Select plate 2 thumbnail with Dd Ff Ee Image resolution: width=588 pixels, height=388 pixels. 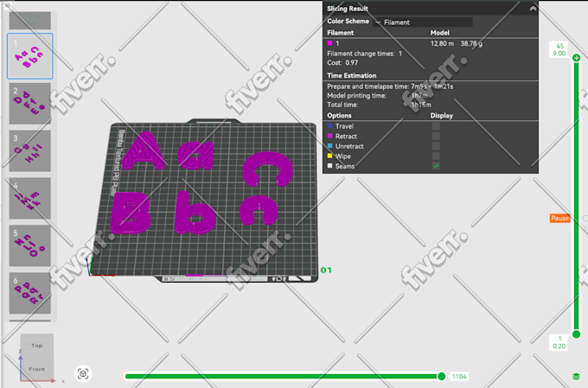[x=30, y=104]
